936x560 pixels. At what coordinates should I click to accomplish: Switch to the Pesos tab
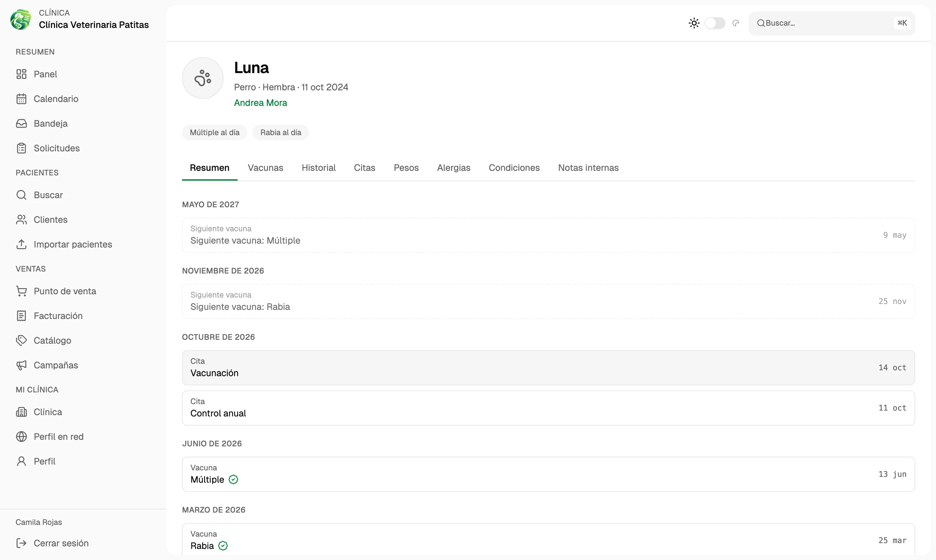(406, 168)
